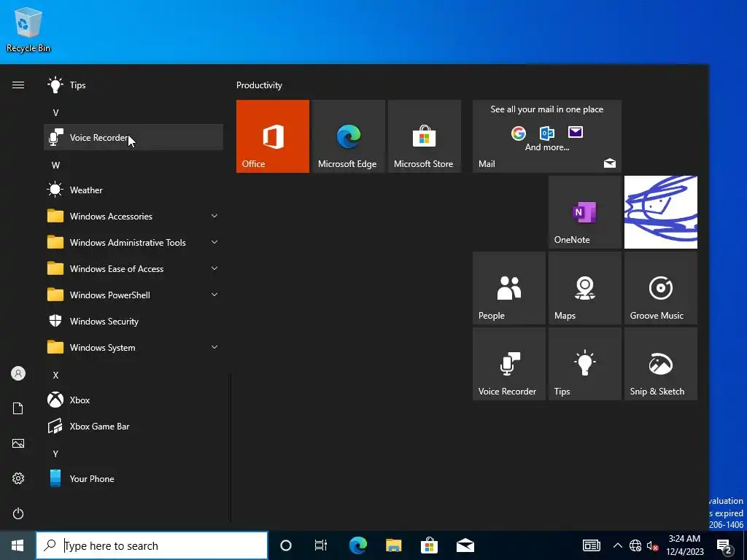The image size is (747, 560).
Task: Open Xbox from the app list
Action: (133, 400)
